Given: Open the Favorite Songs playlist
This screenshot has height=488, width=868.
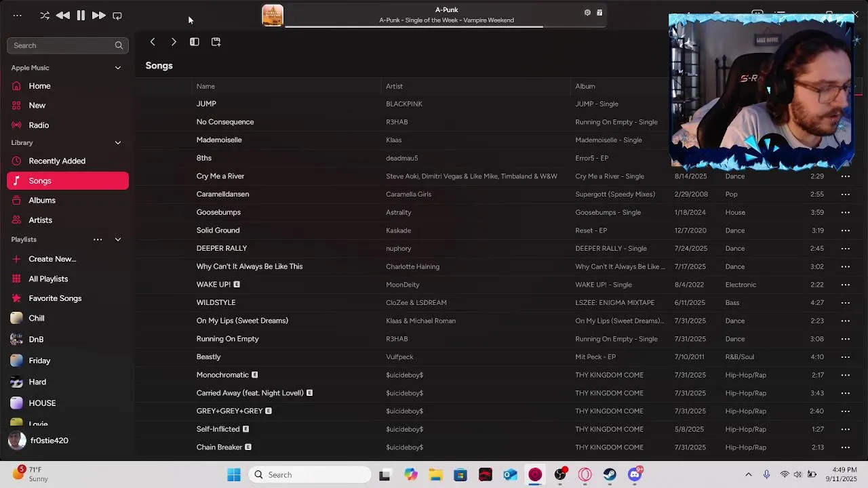Looking at the screenshot, I should pyautogui.click(x=67, y=298).
